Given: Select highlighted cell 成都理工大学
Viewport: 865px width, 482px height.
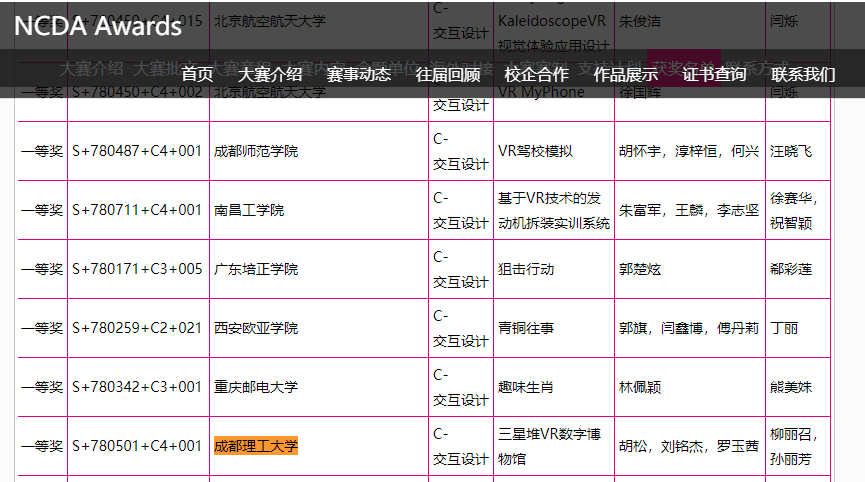Looking at the screenshot, I should [x=256, y=446].
